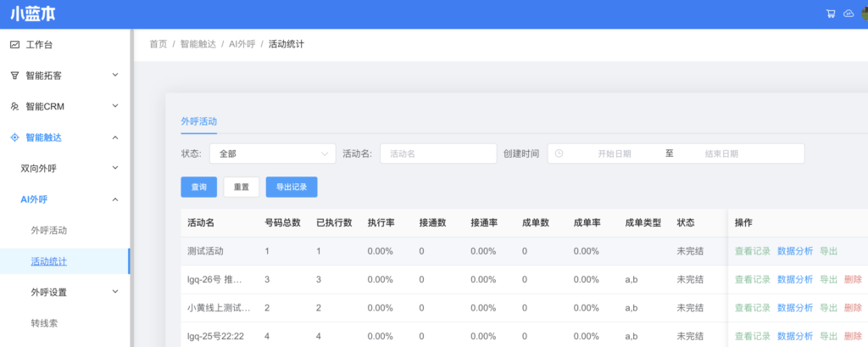Viewport: 868px width, 347px height.
Task: Open the user avatar in top-right corner
Action: click(x=864, y=14)
